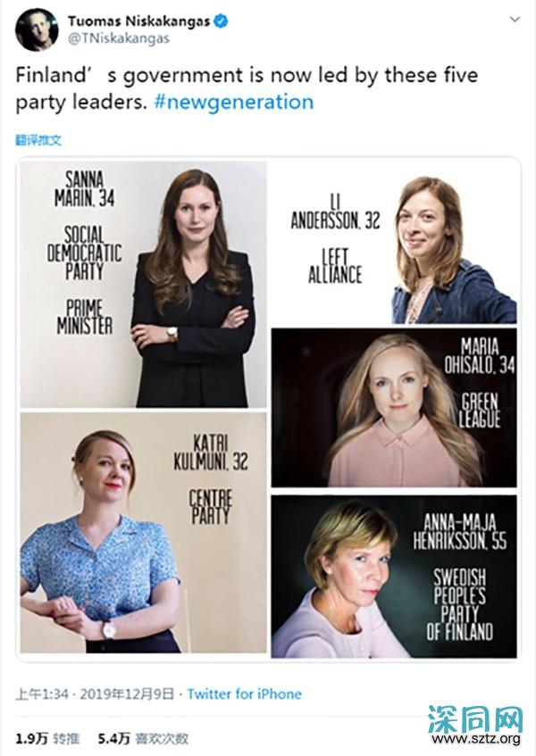Viewport: 536px width, 756px height.
Task: Open the #newgeneration hashtag
Action: 233,103
